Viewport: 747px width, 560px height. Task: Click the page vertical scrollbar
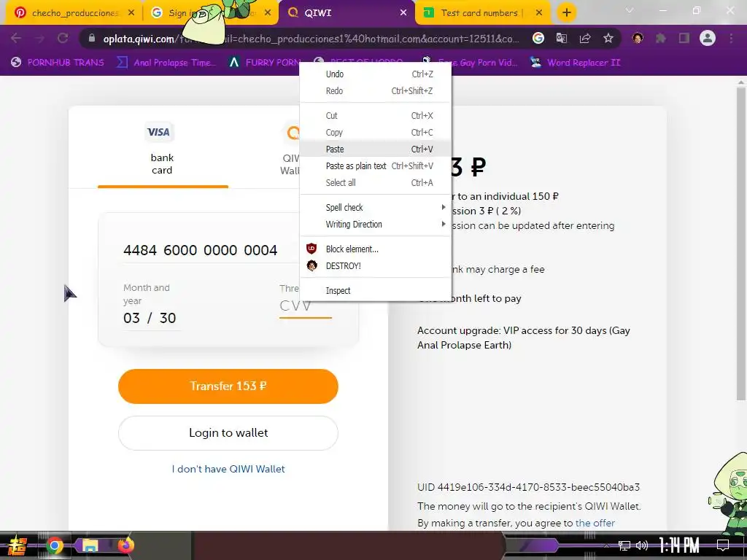point(741,243)
